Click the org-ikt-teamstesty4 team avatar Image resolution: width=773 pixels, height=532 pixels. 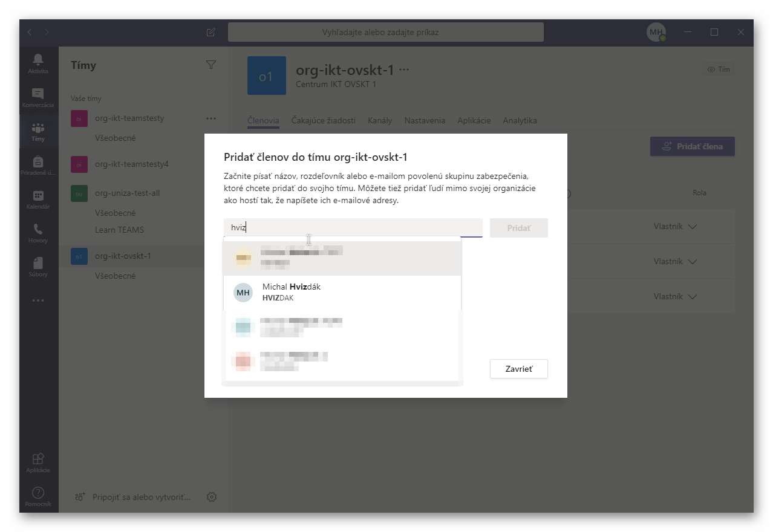tap(79, 164)
